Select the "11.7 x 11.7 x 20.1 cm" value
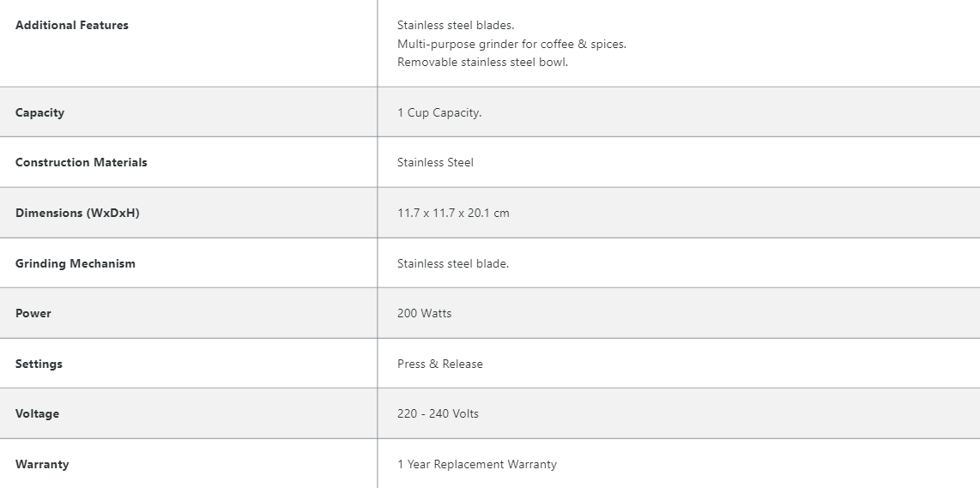Image resolution: width=980 pixels, height=488 pixels. pyautogui.click(x=453, y=213)
